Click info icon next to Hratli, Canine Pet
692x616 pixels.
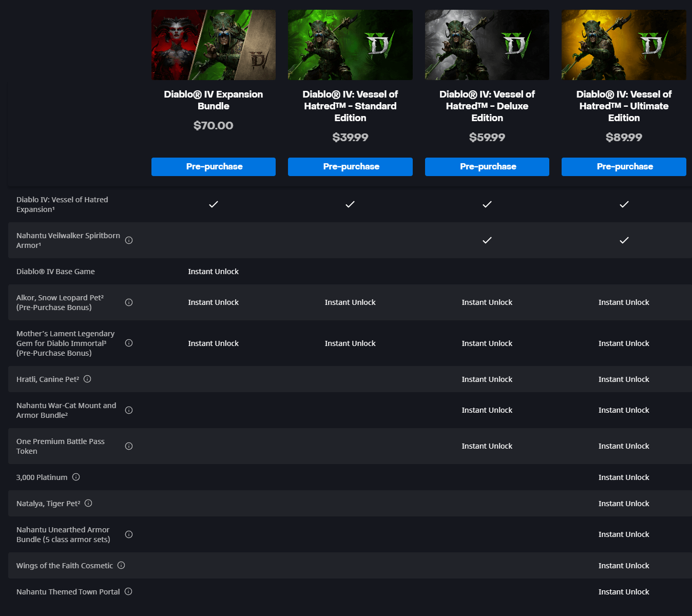tap(87, 379)
